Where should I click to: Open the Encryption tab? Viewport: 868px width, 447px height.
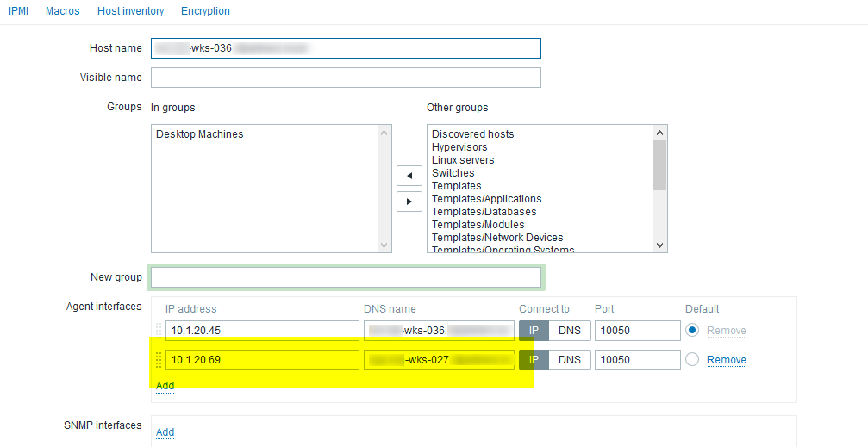pos(205,11)
